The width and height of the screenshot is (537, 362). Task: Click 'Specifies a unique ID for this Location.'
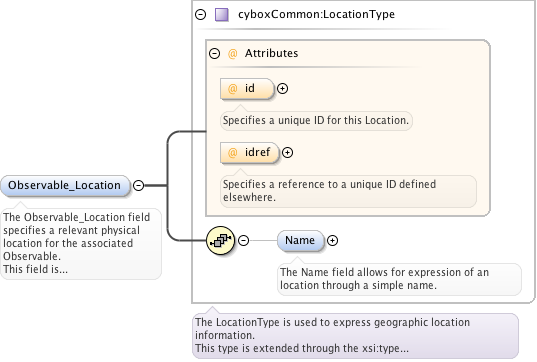(316, 121)
